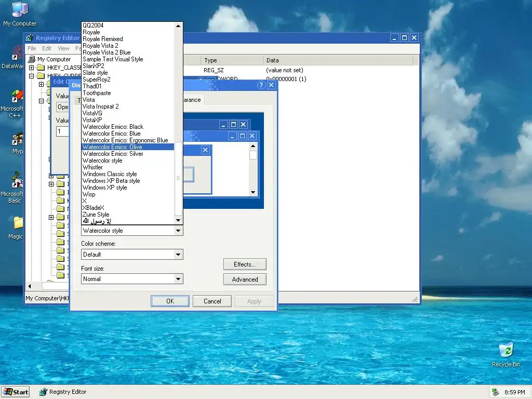Viewport: 532px width, 399px height.
Task: Click the system tray icon beside clock
Action: point(495,392)
